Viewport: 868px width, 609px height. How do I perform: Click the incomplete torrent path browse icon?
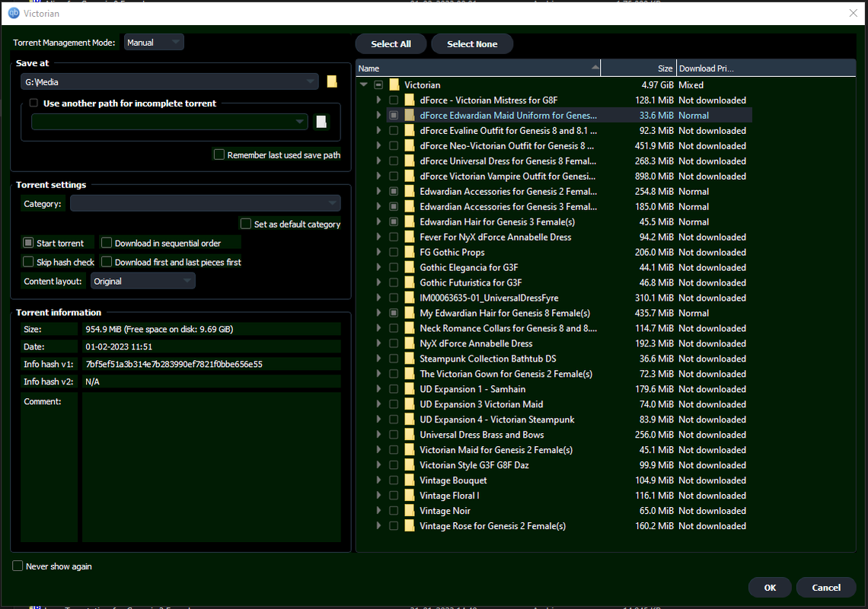point(321,122)
